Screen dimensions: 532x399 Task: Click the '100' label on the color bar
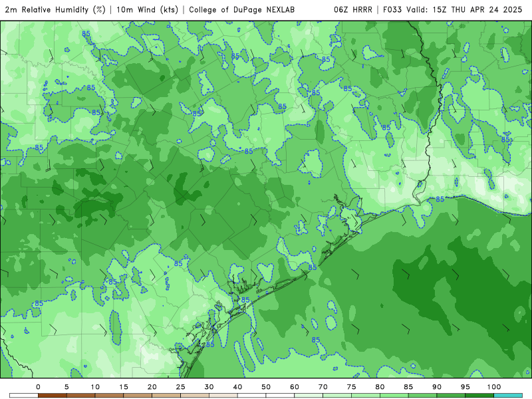coord(494,387)
